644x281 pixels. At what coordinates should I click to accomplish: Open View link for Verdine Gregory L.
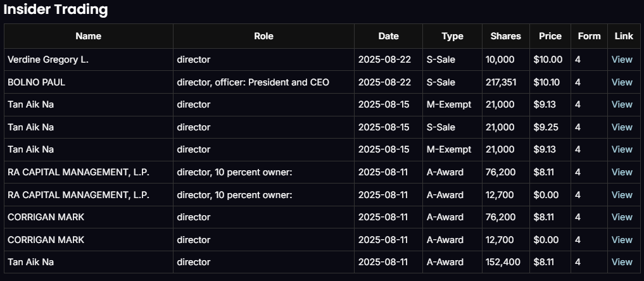[622, 59]
